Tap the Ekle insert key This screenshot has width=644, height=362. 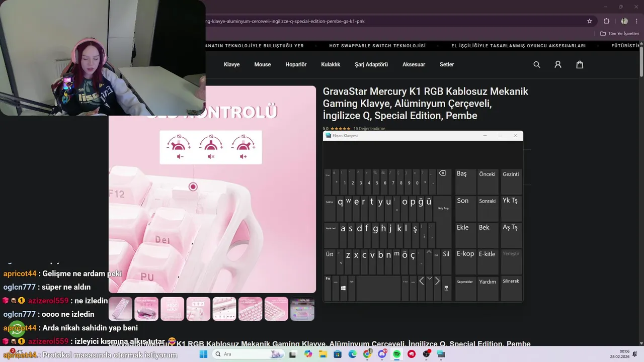(x=465, y=235)
